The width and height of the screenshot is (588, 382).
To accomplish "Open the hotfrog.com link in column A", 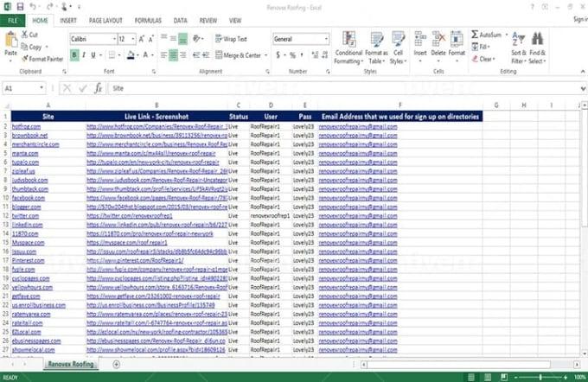I will [26, 127].
